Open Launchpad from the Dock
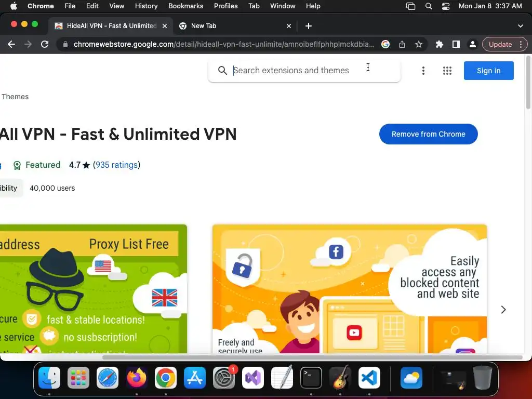The image size is (532, 399). point(78,378)
